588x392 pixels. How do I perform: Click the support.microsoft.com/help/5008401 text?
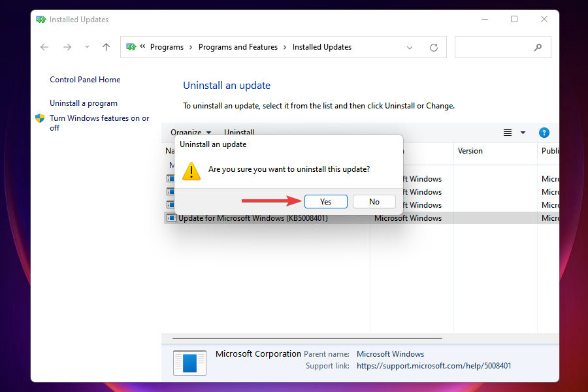pos(434,366)
